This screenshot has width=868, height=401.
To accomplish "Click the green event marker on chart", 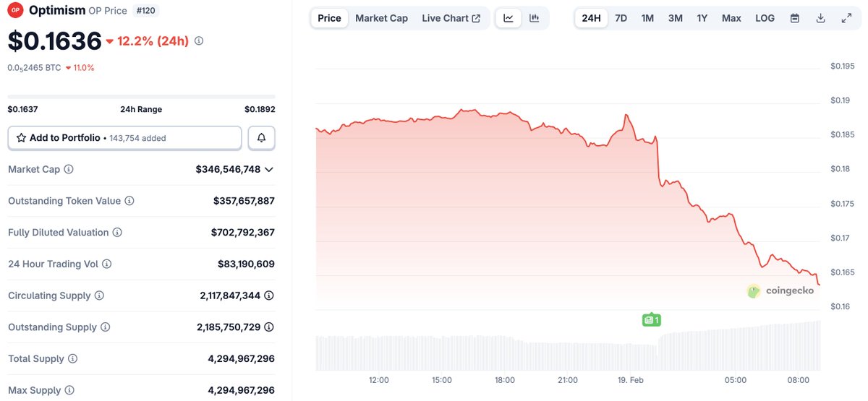I will click(x=651, y=319).
